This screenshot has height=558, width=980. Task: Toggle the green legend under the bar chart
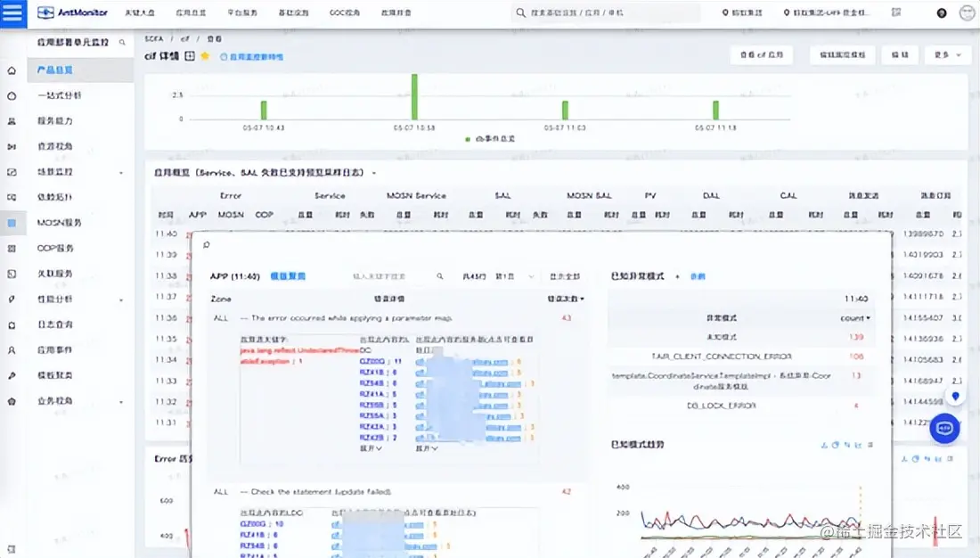click(487, 138)
